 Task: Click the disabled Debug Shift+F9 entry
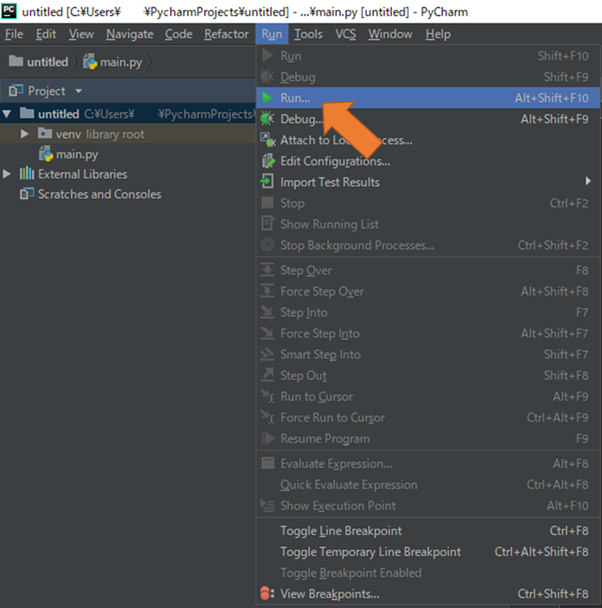pos(428,77)
